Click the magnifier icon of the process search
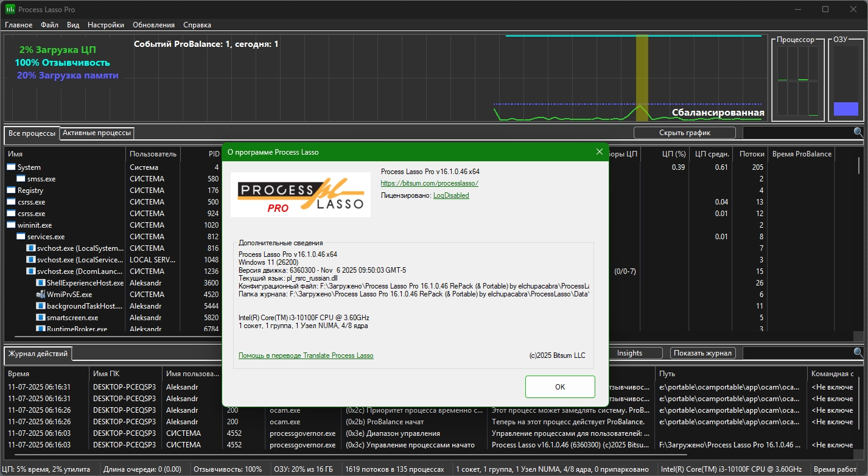This screenshot has width=868, height=476. click(858, 132)
